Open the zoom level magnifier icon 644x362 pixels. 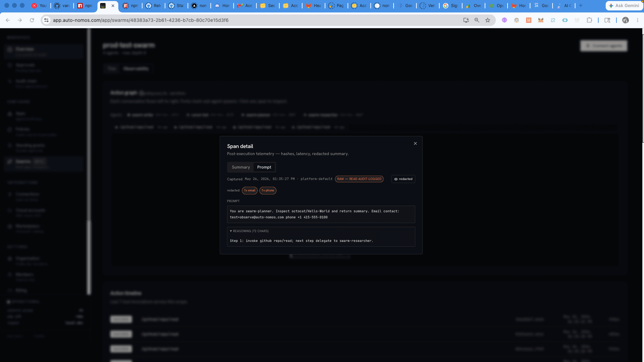(477, 20)
